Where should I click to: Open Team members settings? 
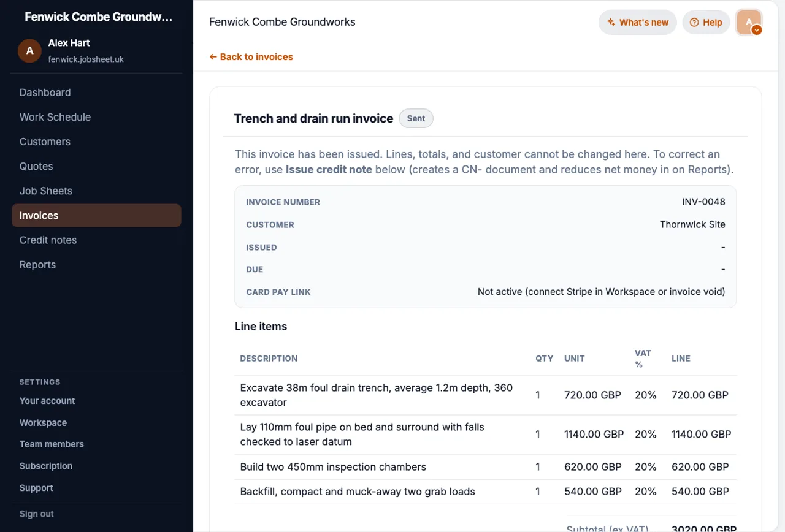pos(52,444)
